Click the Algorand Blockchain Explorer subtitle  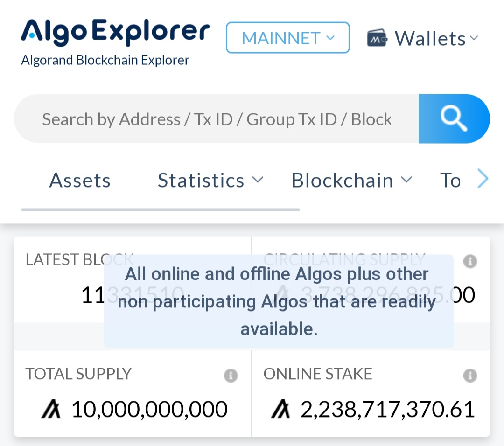point(105,60)
